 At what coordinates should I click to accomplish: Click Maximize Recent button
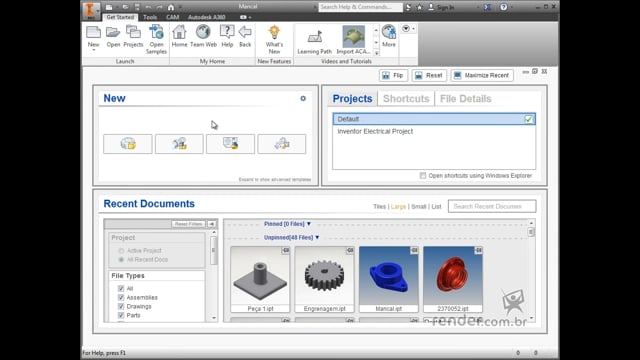(482, 76)
